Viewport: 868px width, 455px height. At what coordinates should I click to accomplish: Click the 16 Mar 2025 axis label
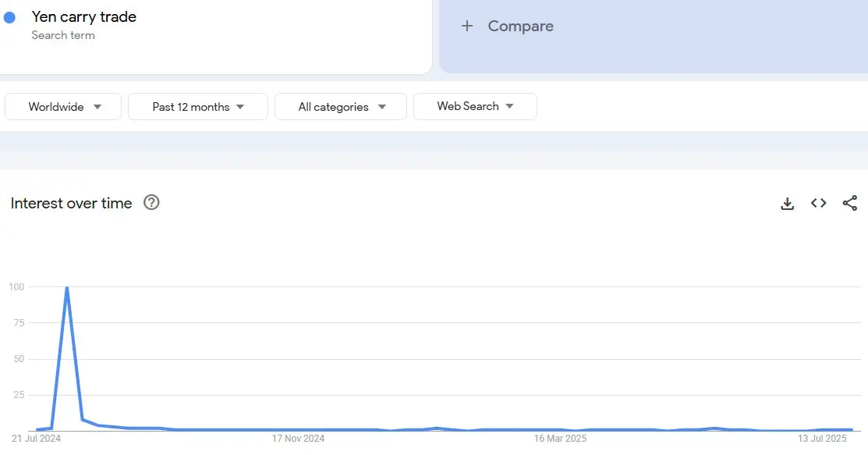(560, 439)
